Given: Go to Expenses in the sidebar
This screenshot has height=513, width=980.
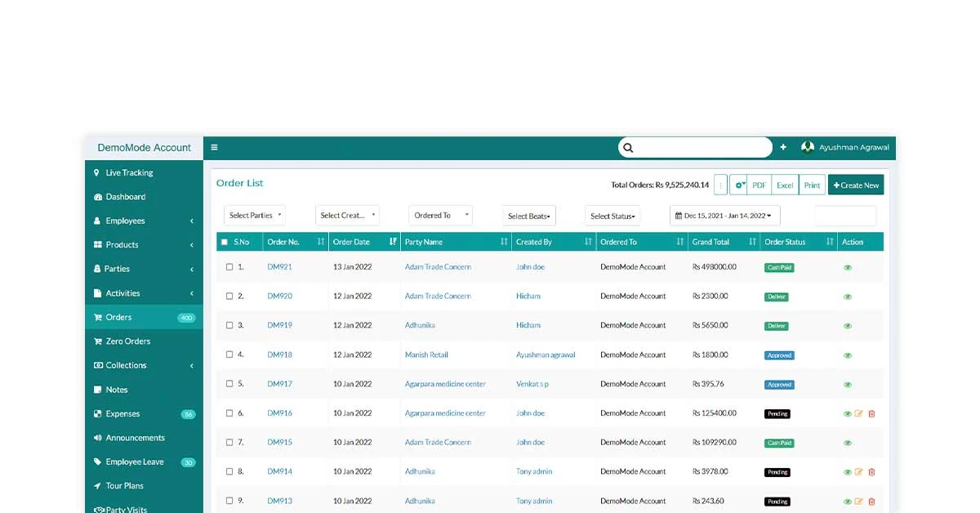Looking at the screenshot, I should click(120, 413).
